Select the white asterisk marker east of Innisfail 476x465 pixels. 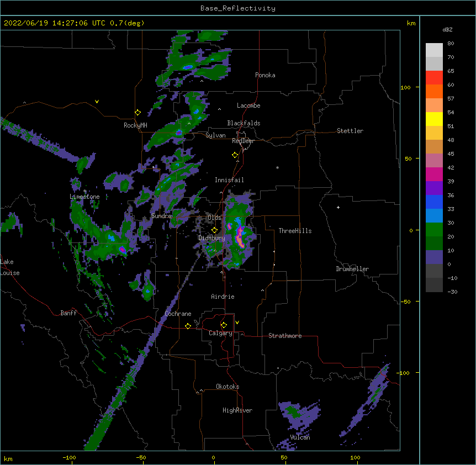click(277, 167)
